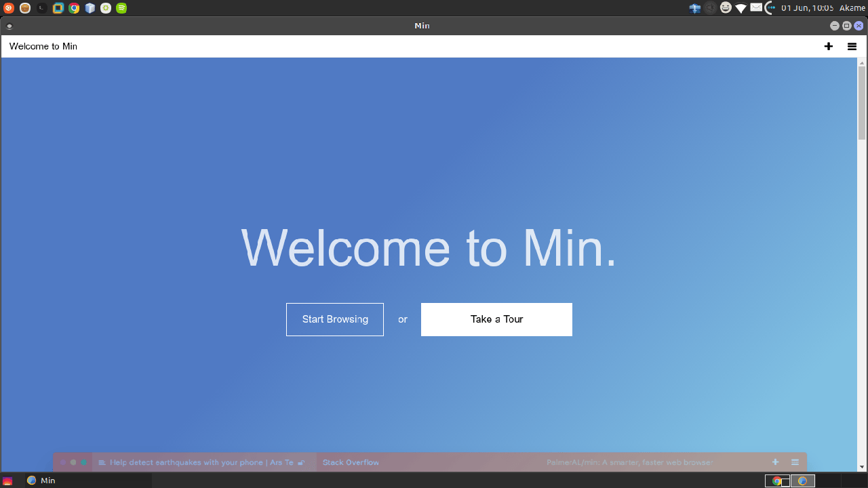Viewport: 868px width, 488px height.
Task: Open the window menu on title bar
Action: [9, 26]
